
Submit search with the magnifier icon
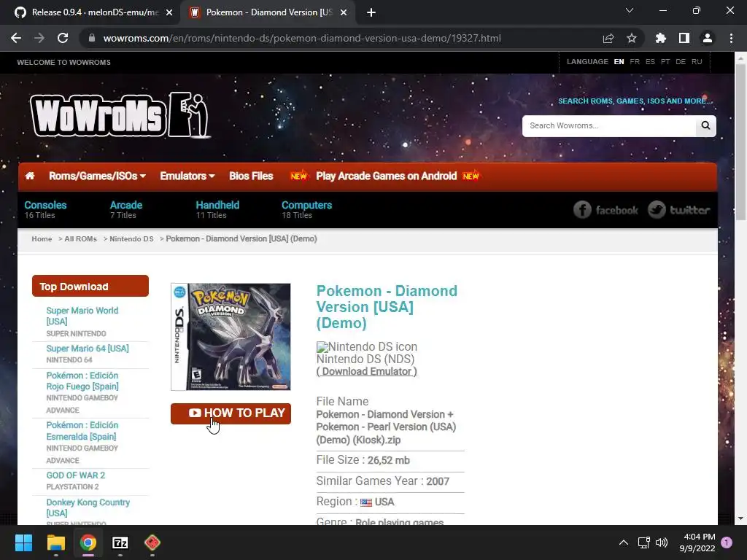705,125
